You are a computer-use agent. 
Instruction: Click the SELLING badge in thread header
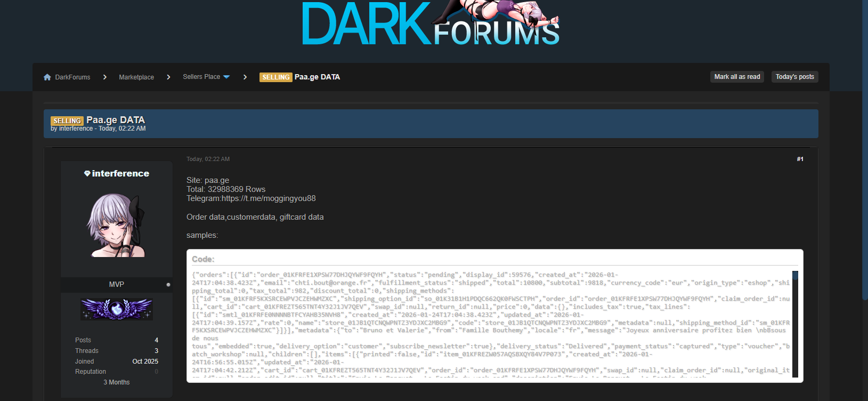tap(67, 121)
